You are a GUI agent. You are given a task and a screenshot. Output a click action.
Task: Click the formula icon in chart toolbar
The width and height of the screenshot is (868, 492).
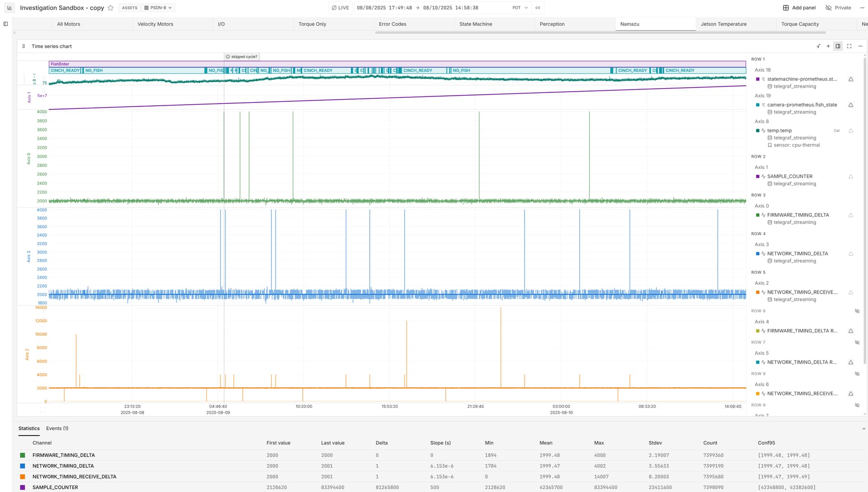point(818,46)
